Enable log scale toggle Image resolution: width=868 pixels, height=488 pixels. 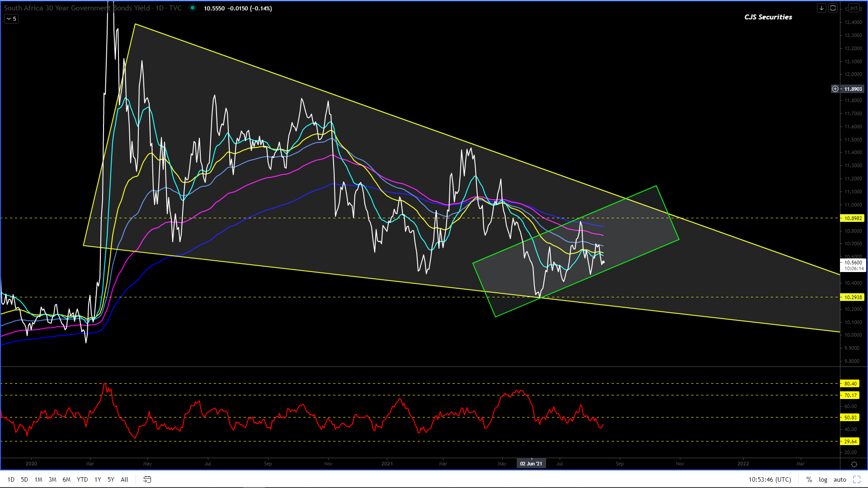point(823,479)
